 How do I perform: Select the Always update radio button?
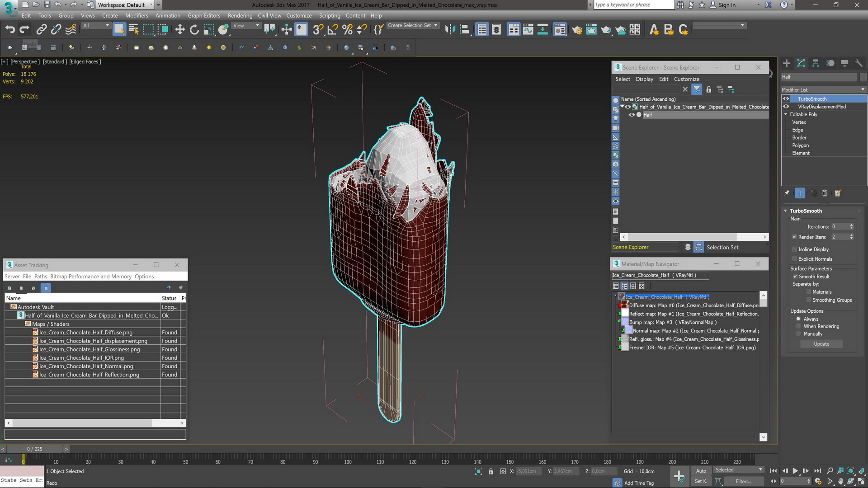pyautogui.click(x=798, y=319)
